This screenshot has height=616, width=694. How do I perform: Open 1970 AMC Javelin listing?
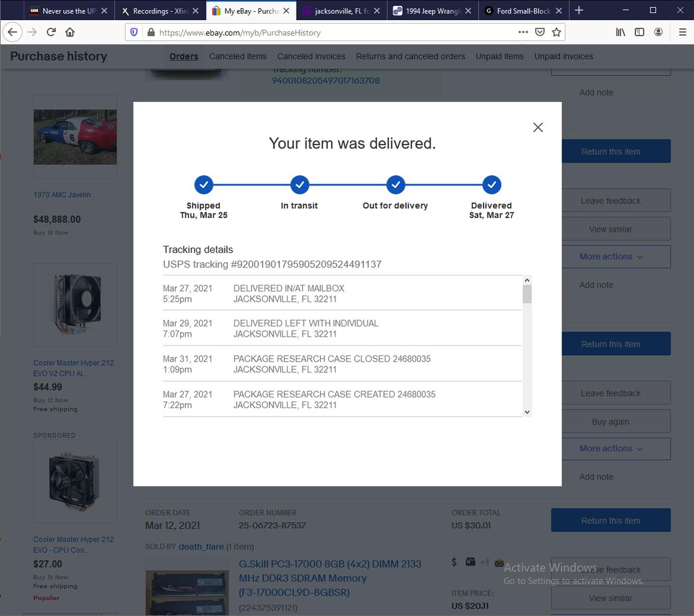[x=62, y=194]
